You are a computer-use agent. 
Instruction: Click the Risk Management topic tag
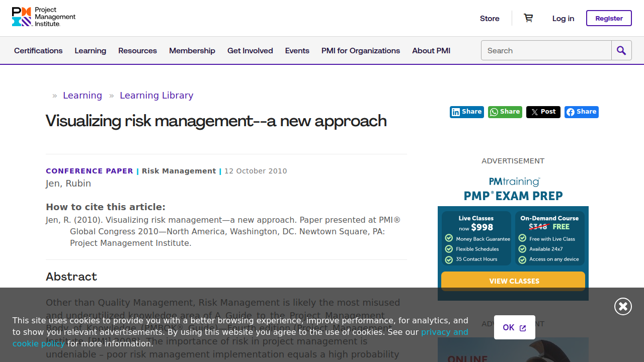coord(179,171)
